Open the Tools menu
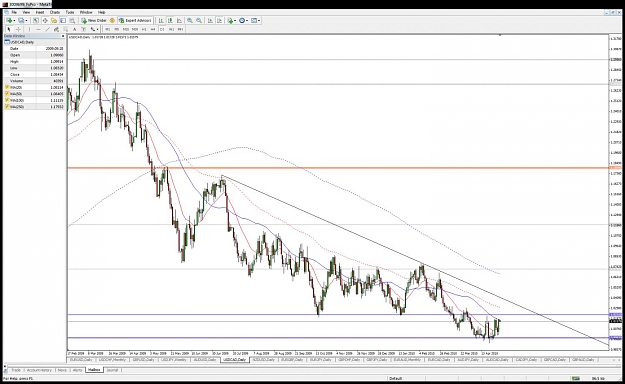The width and height of the screenshot is (625, 384). pyautogui.click(x=70, y=12)
